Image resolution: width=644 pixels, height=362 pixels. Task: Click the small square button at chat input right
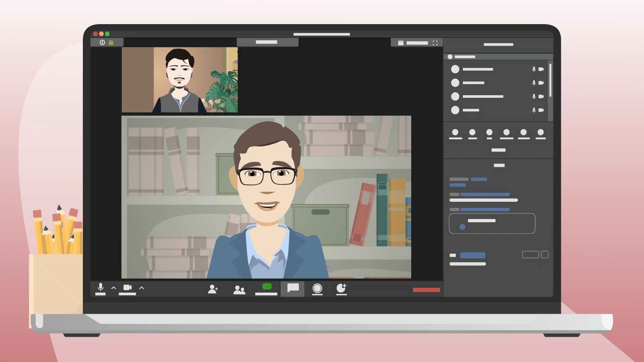tap(545, 255)
